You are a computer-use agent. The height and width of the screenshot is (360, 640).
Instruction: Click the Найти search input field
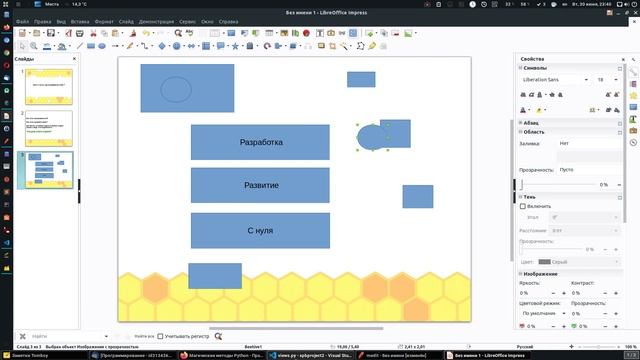65,336
